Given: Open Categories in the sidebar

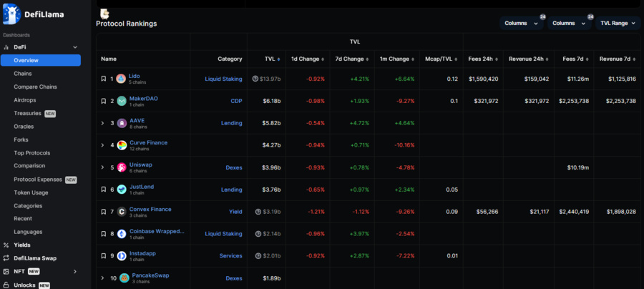Looking at the screenshot, I should click(x=28, y=206).
